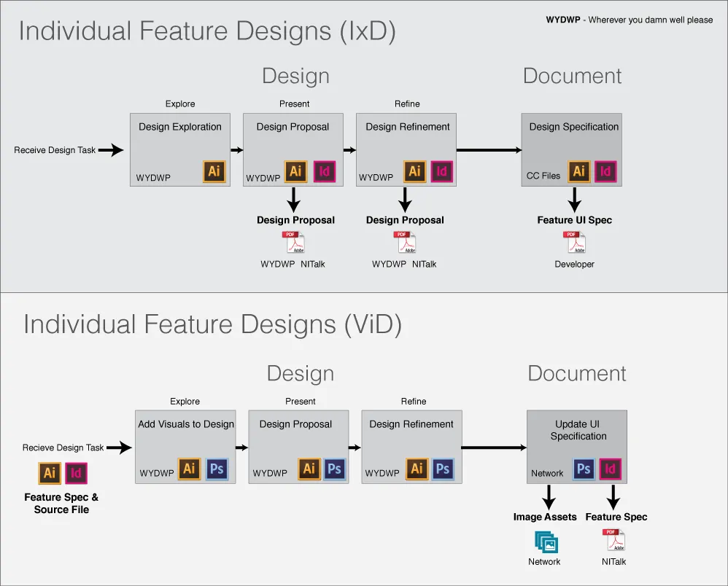Viewport: 728px width, 586px height.
Task: Click the Image Assets network icon
Action: click(544, 542)
